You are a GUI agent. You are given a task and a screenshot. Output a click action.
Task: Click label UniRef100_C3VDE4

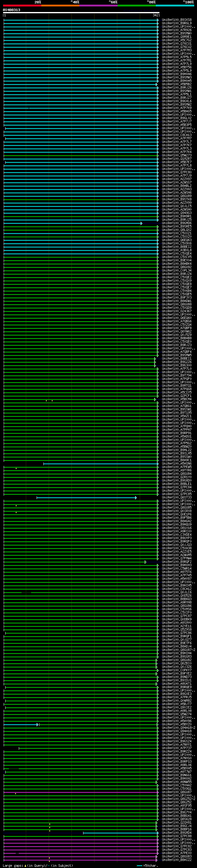pyautogui.click(x=177, y=535)
